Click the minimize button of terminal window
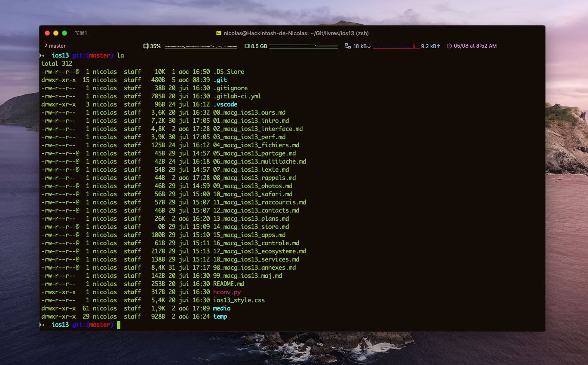Screen dimensions: 588x365 tap(56, 33)
